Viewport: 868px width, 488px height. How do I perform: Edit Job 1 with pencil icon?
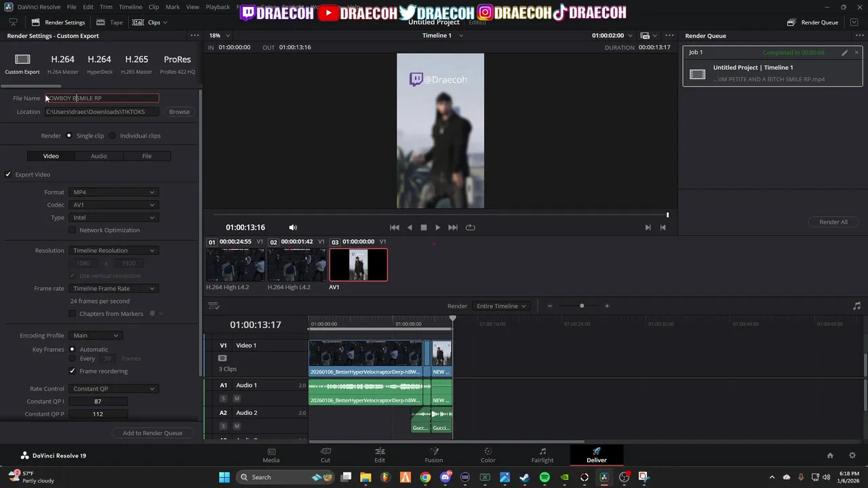(x=845, y=52)
